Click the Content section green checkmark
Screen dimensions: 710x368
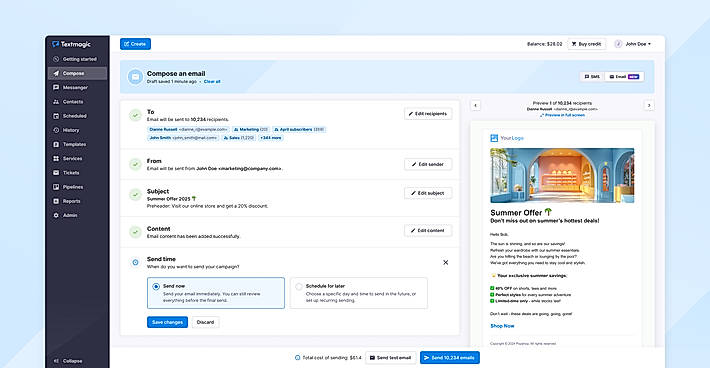click(x=135, y=232)
